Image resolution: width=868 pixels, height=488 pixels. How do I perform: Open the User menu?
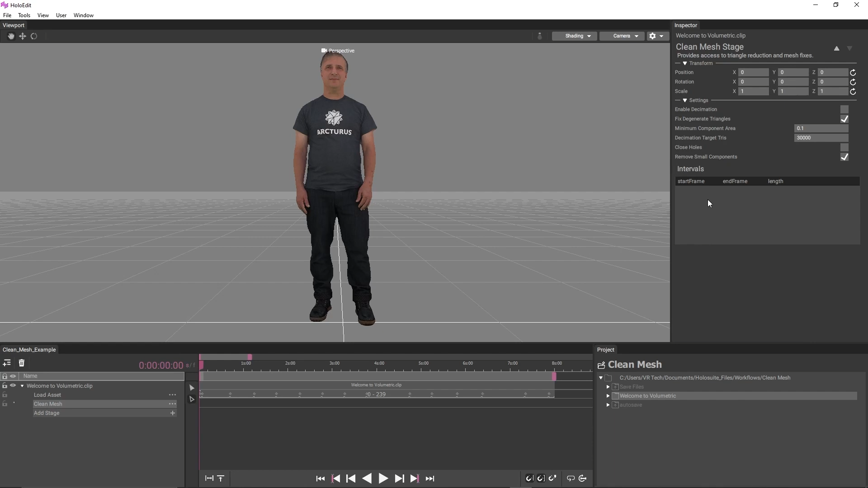[61, 15]
